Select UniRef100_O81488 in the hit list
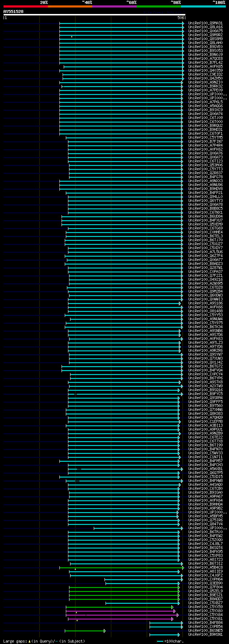Screen dimensions: 229x644 pyautogui.click(x=205, y=311)
